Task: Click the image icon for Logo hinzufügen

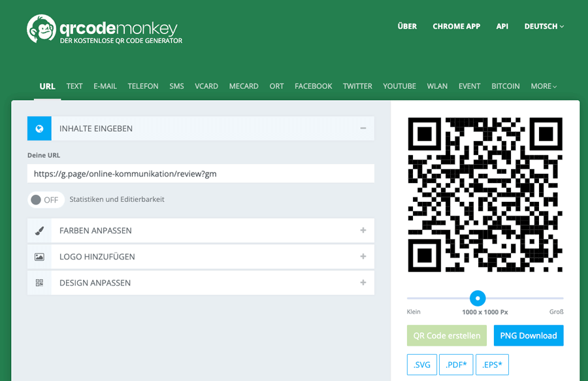Action: coord(39,257)
